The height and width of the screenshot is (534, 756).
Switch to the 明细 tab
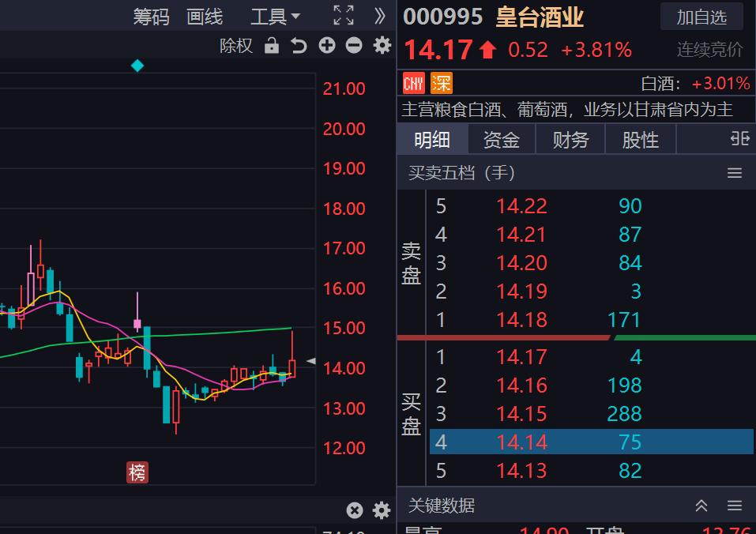[x=432, y=140]
